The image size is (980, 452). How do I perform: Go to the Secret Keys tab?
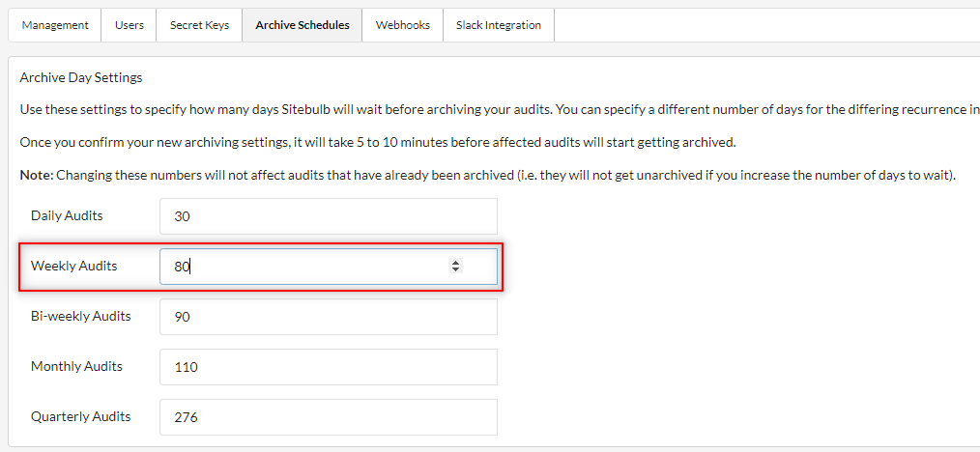(x=199, y=26)
